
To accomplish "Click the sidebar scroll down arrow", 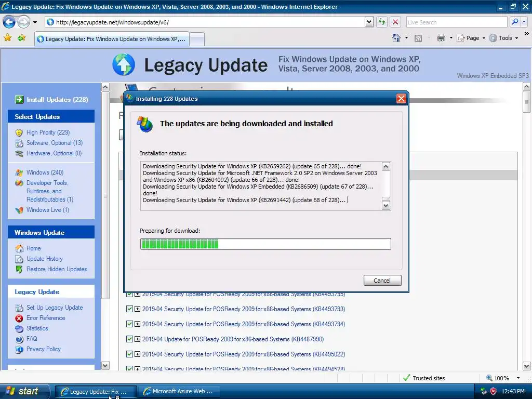I will coord(105,366).
